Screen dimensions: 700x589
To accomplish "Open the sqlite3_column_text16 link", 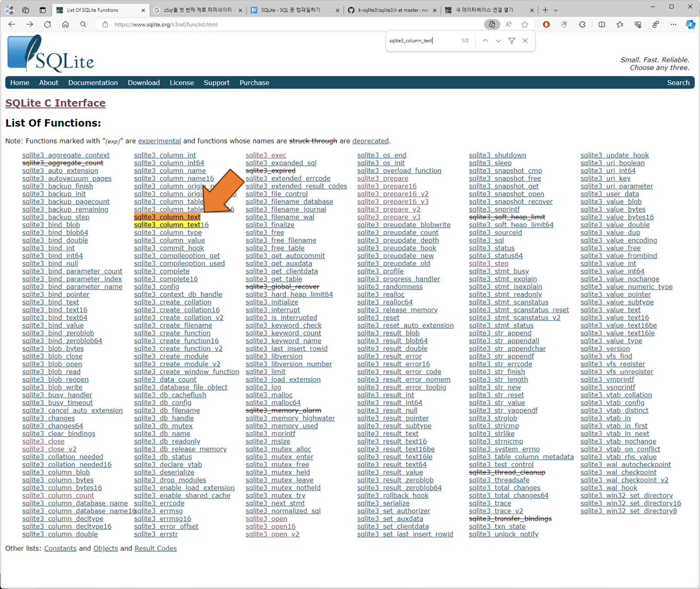I will [x=171, y=225].
